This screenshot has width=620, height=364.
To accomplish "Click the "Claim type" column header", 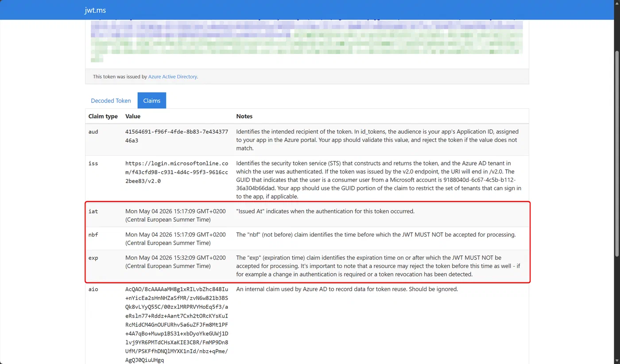I will [x=103, y=116].
